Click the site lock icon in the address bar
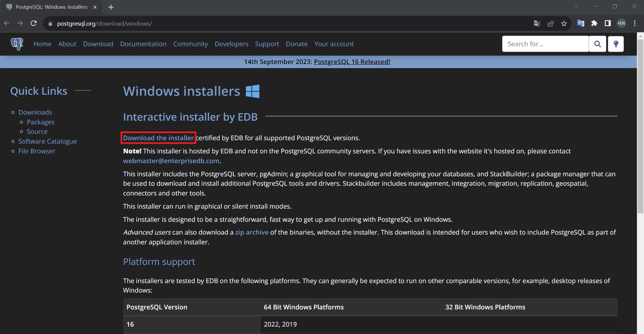Image resolution: width=644 pixels, height=334 pixels. point(51,24)
